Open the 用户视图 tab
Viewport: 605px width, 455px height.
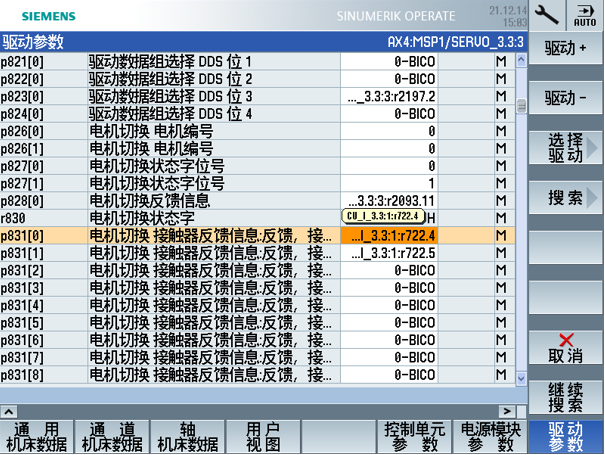point(264,437)
